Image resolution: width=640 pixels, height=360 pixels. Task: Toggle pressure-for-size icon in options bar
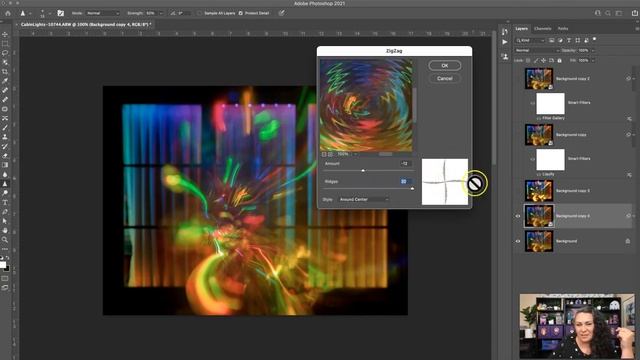(282, 13)
